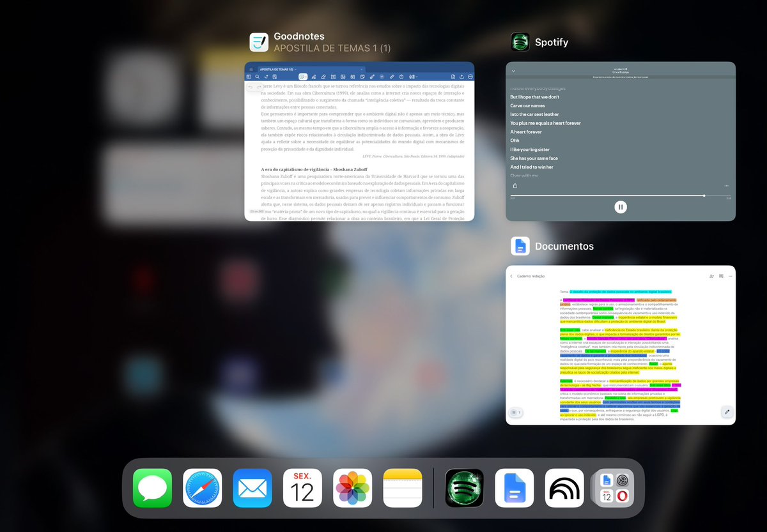Tap the Documentos app icon header

[x=520, y=246]
